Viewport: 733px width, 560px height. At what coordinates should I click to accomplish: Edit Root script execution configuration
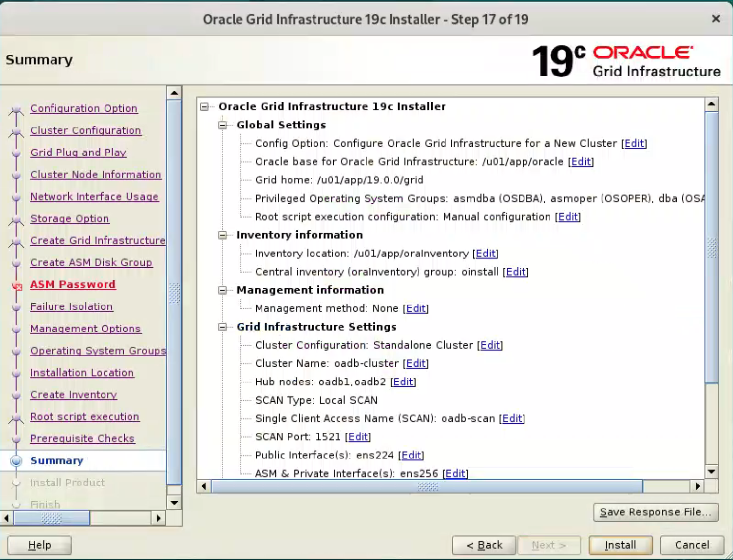click(x=568, y=217)
